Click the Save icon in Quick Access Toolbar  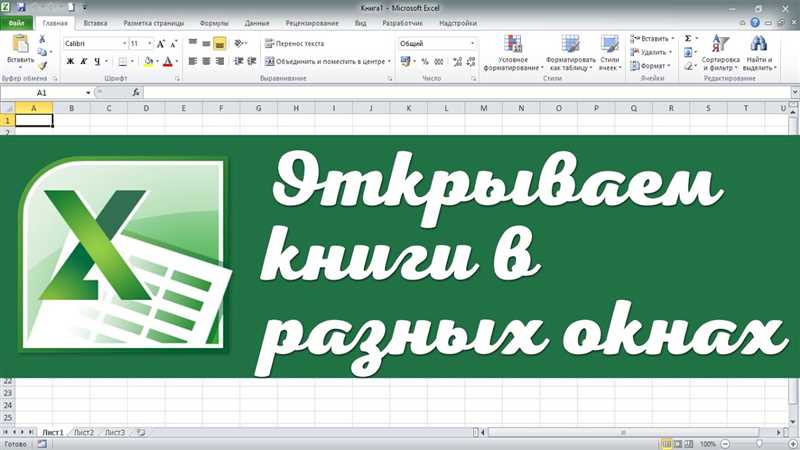pyautogui.click(x=21, y=7)
